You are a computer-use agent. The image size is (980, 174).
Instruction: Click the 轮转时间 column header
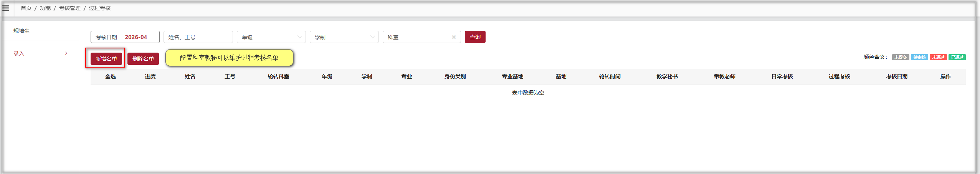coord(610,76)
